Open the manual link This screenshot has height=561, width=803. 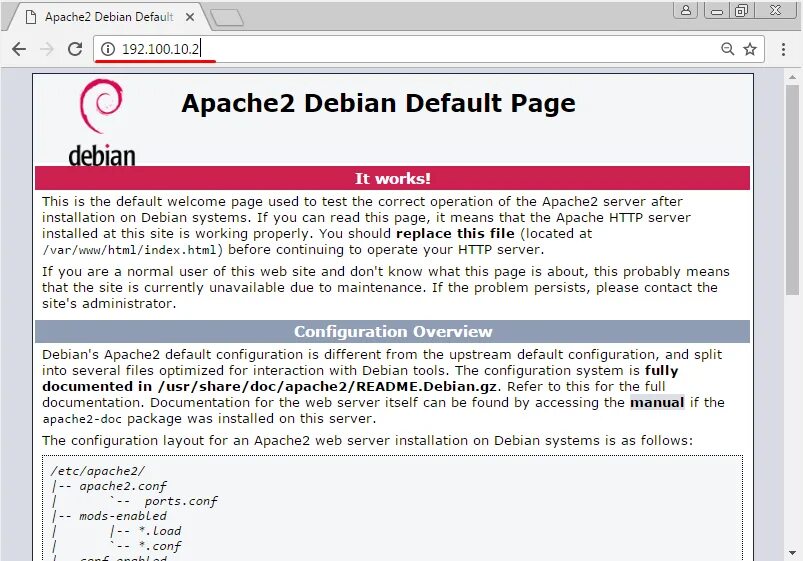[x=657, y=403]
